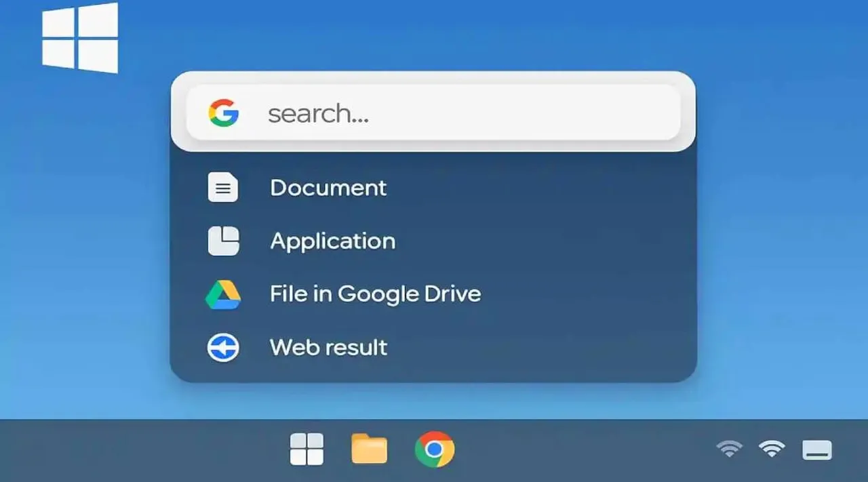
Task: Click inside the search input field
Action: (x=434, y=113)
